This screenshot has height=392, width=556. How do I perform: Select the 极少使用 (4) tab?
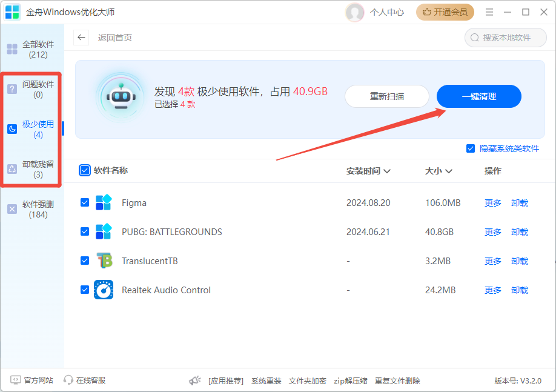tap(32, 129)
